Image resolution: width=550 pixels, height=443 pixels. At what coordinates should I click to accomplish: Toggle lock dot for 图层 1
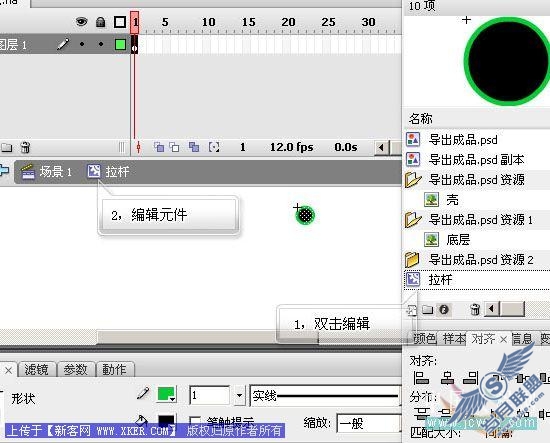pos(101,44)
